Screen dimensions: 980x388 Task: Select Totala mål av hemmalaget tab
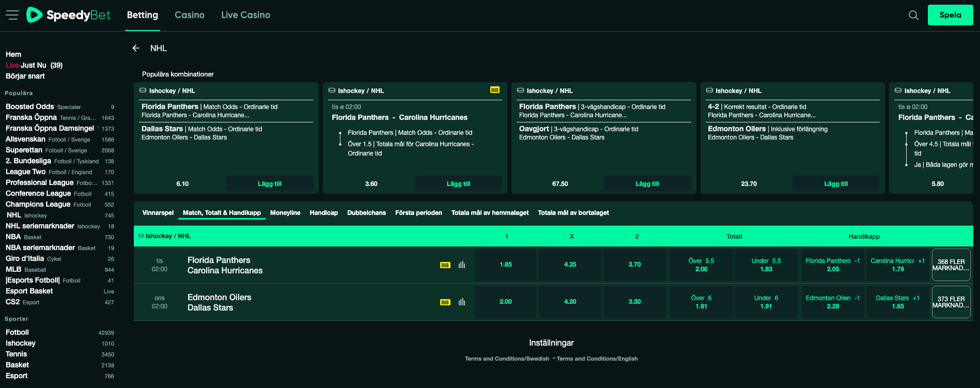[x=490, y=213]
